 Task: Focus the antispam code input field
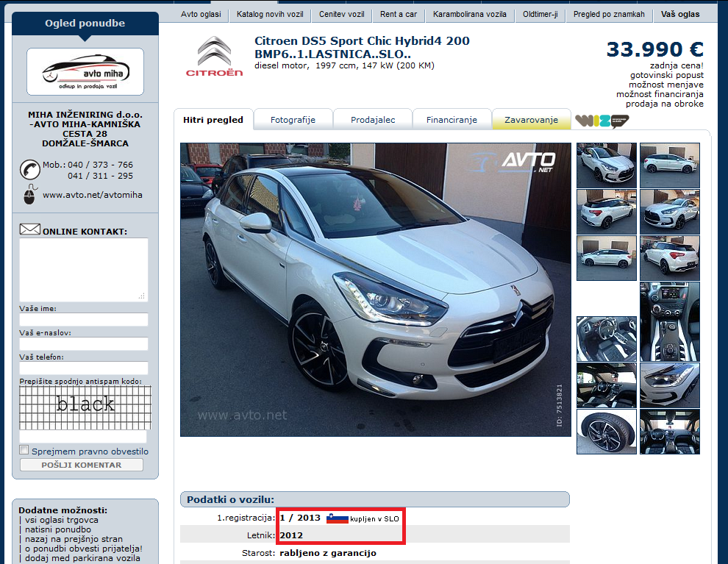[x=83, y=436]
